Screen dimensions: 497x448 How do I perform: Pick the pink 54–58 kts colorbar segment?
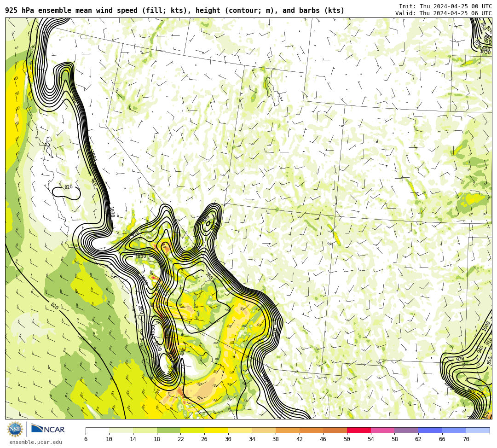coord(382,430)
